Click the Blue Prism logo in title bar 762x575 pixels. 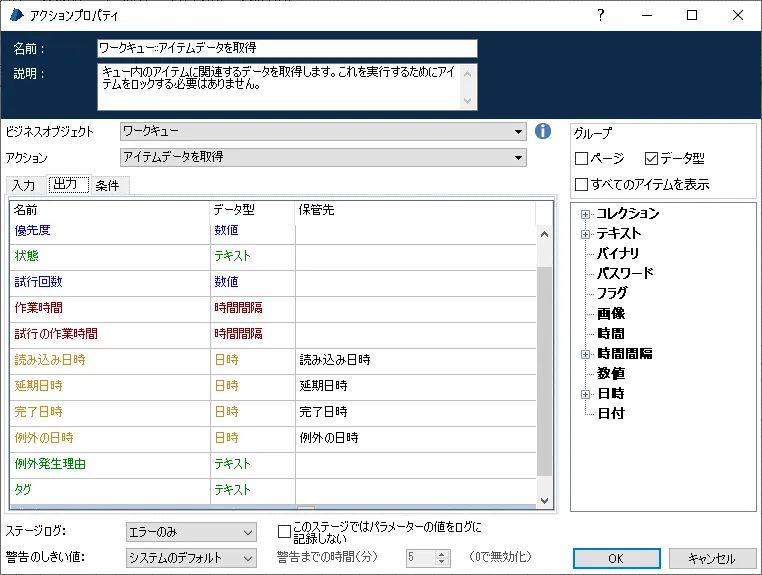point(16,15)
